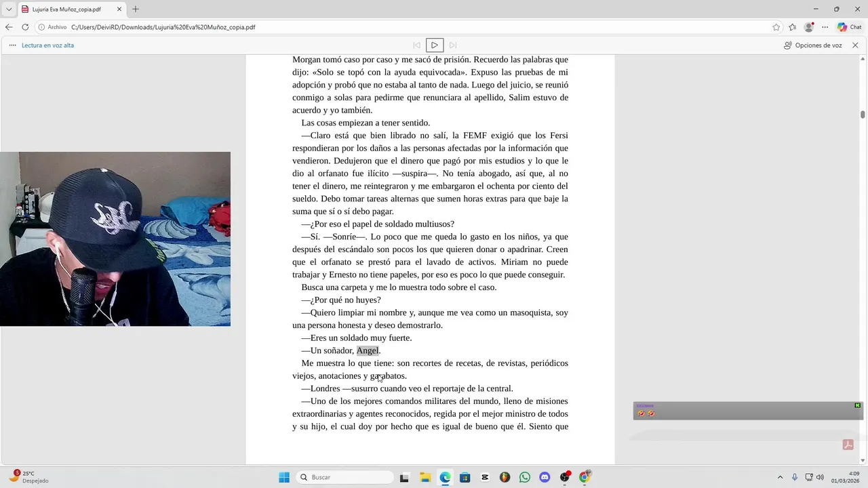The image size is (868, 488).
Task: Click the vertical scrollbar thumb
Action: [863, 115]
